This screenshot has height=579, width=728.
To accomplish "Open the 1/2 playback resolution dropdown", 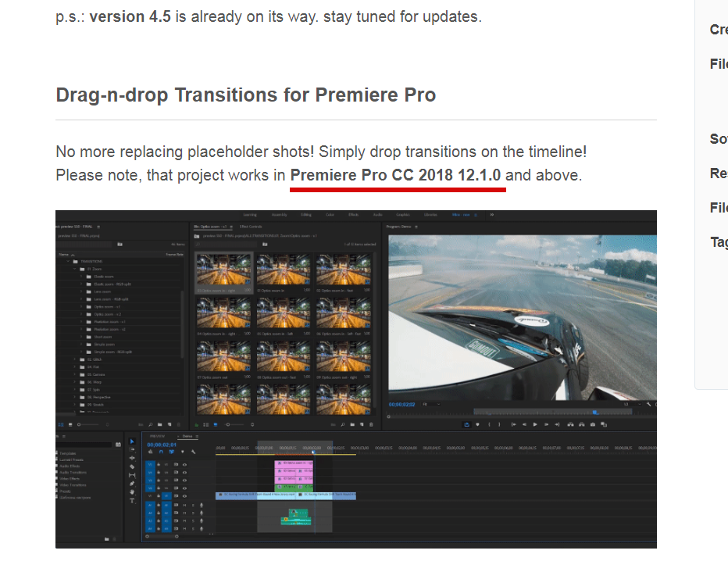I will click(632, 405).
